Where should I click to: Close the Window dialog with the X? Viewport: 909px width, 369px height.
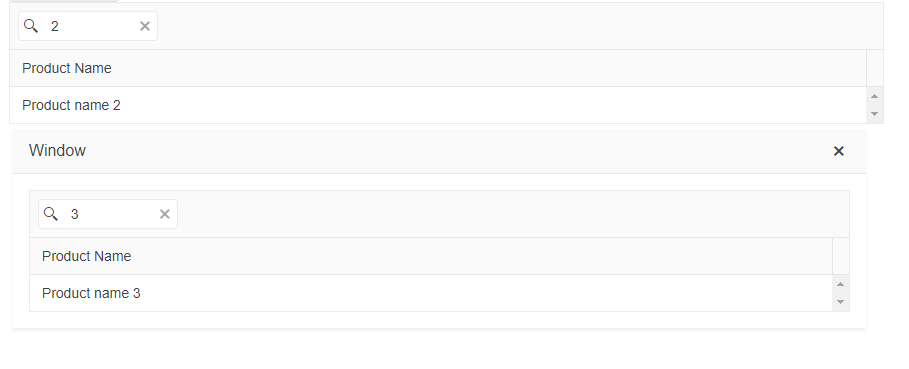coord(838,151)
